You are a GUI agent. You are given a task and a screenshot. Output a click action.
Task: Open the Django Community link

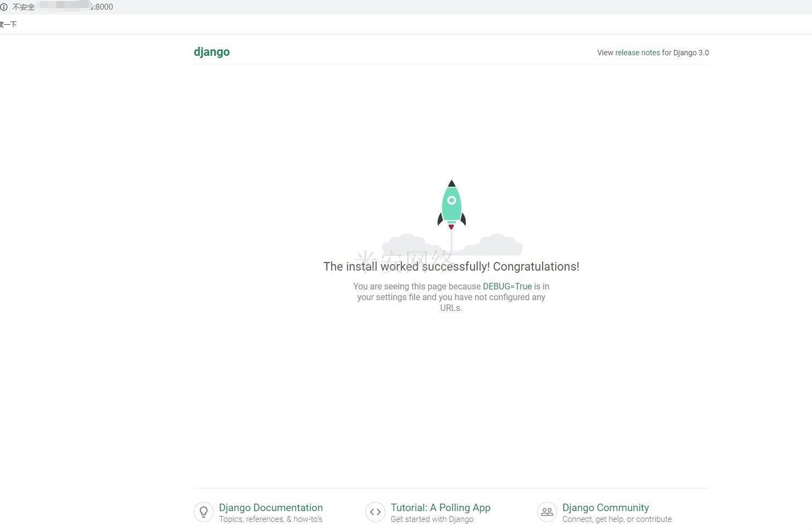[x=605, y=508]
